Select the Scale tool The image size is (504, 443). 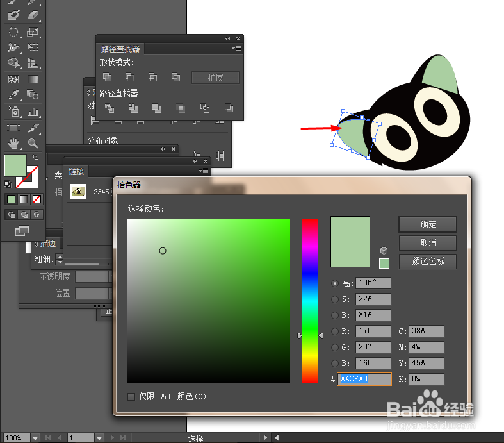pyautogui.click(x=33, y=32)
